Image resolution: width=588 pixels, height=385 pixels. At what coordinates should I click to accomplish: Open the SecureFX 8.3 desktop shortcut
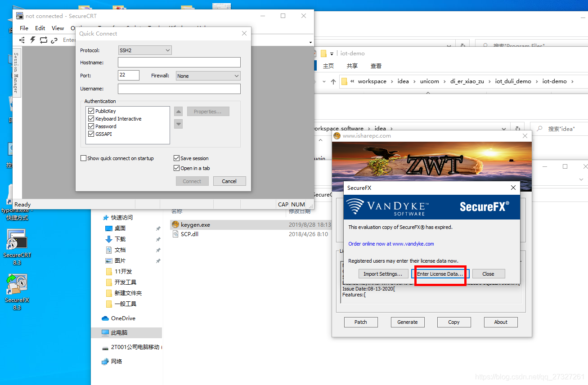(x=17, y=292)
